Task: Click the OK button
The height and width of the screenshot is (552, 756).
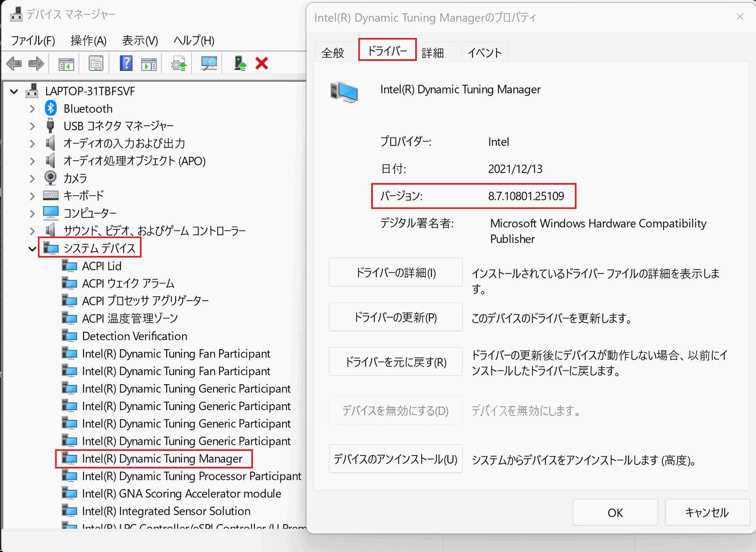Action: pos(615,513)
